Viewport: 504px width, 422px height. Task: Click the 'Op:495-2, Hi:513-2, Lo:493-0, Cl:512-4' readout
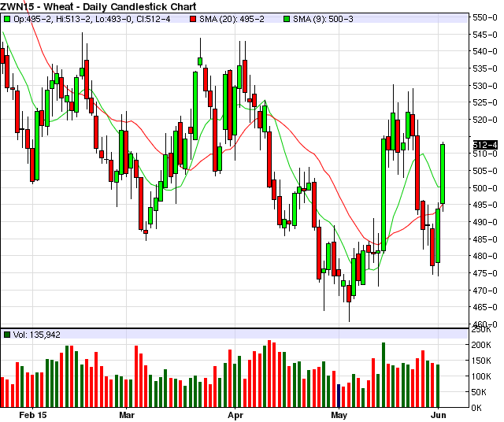click(x=91, y=19)
